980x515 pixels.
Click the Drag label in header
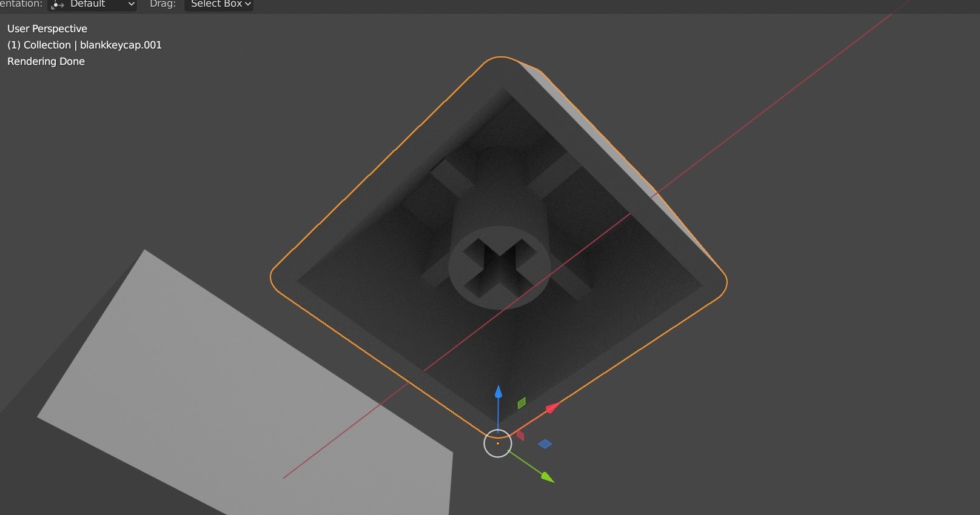tap(163, 4)
